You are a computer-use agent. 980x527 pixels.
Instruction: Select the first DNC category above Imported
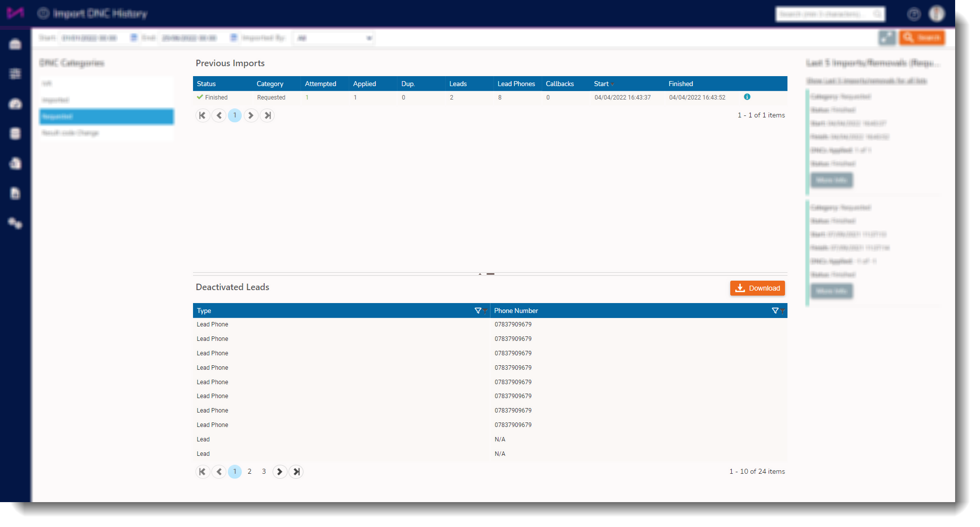tap(106, 84)
